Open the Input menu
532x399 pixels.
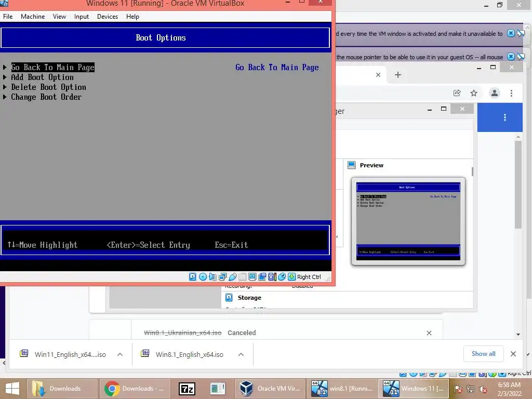point(82,16)
